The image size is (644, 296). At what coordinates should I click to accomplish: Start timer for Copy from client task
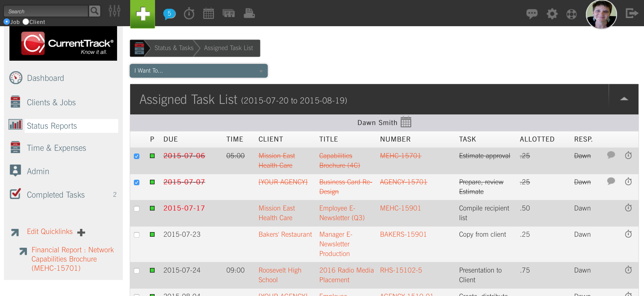pyautogui.click(x=628, y=234)
